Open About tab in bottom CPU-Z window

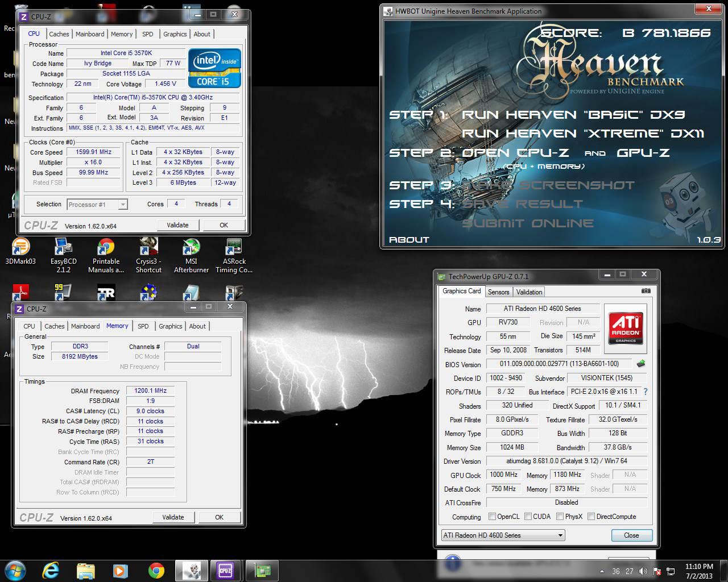[197, 326]
